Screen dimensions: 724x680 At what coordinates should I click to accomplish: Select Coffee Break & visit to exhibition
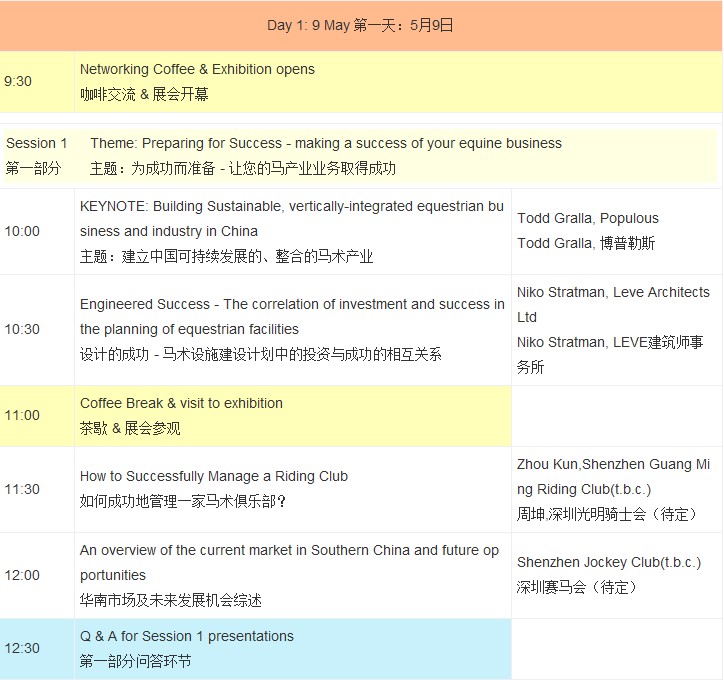tap(181, 403)
